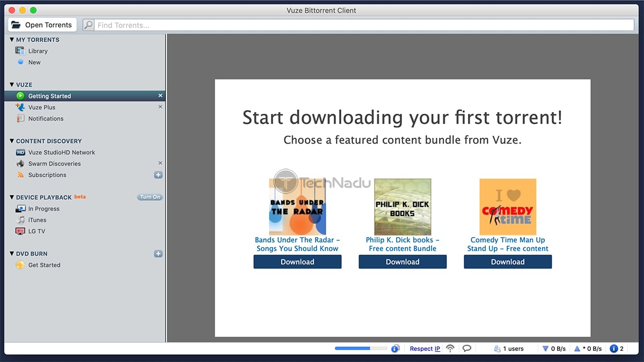Image resolution: width=644 pixels, height=362 pixels.
Task: Click the In Progress device icon
Action: click(x=20, y=209)
